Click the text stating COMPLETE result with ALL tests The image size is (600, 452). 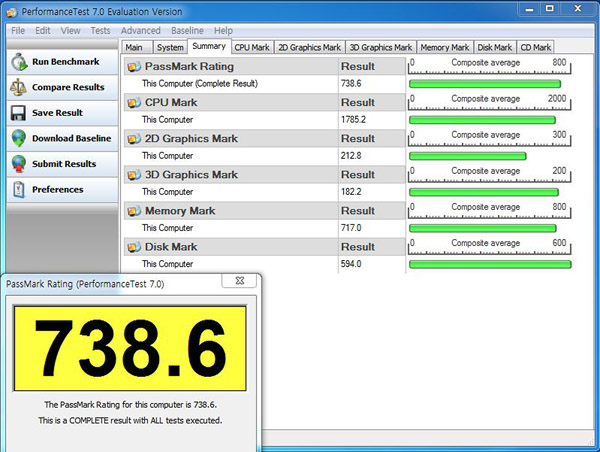tap(130, 421)
